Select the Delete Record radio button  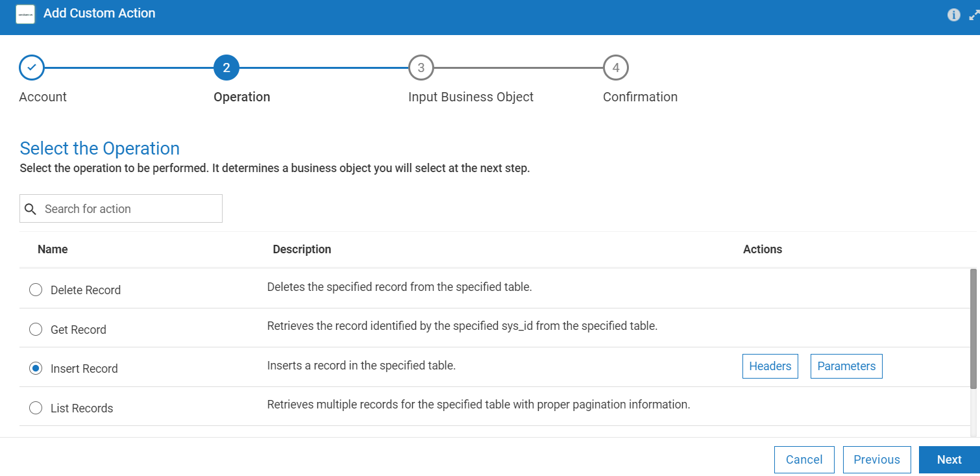coord(36,290)
